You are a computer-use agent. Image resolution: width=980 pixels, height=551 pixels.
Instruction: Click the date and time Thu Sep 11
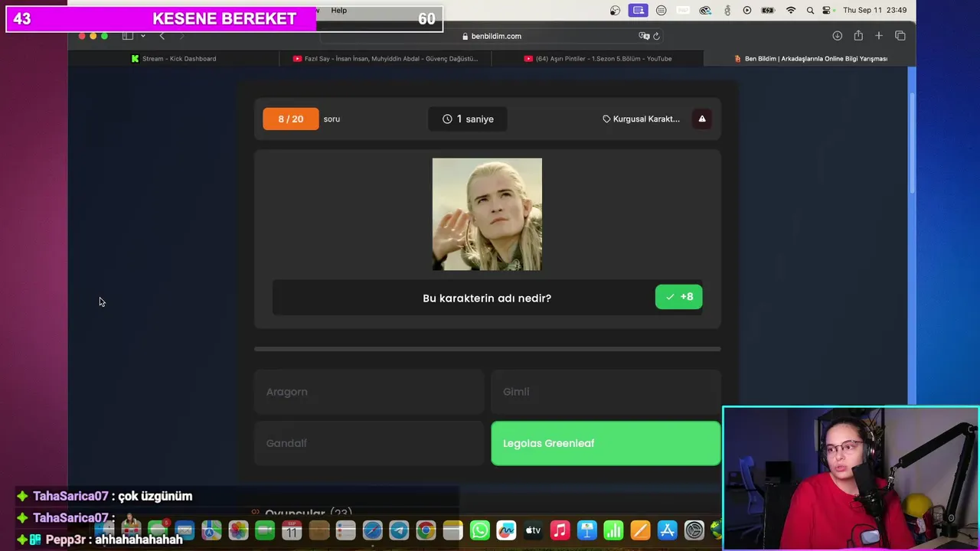(x=875, y=10)
